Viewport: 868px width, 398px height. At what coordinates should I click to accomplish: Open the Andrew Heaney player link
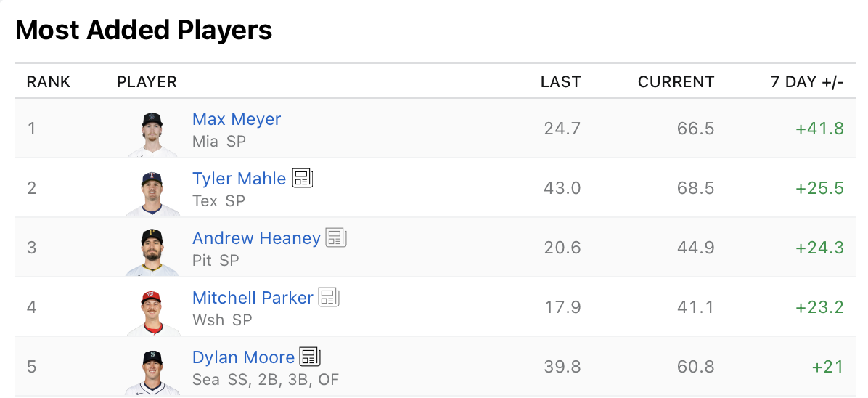(x=256, y=238)
